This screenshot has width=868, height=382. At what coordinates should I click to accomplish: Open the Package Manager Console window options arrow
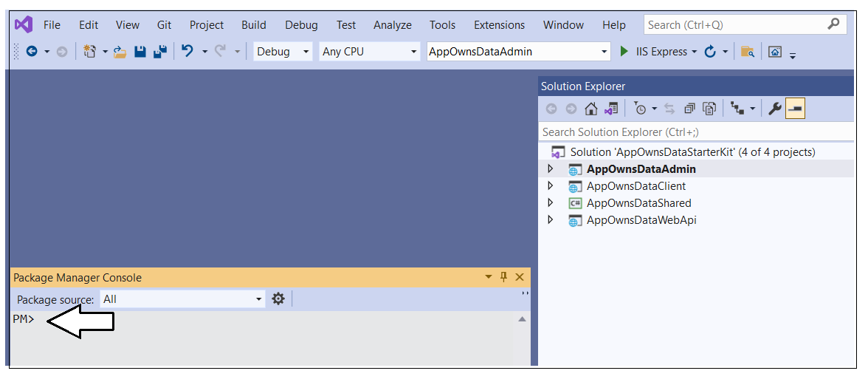click(x=489, y=277)
